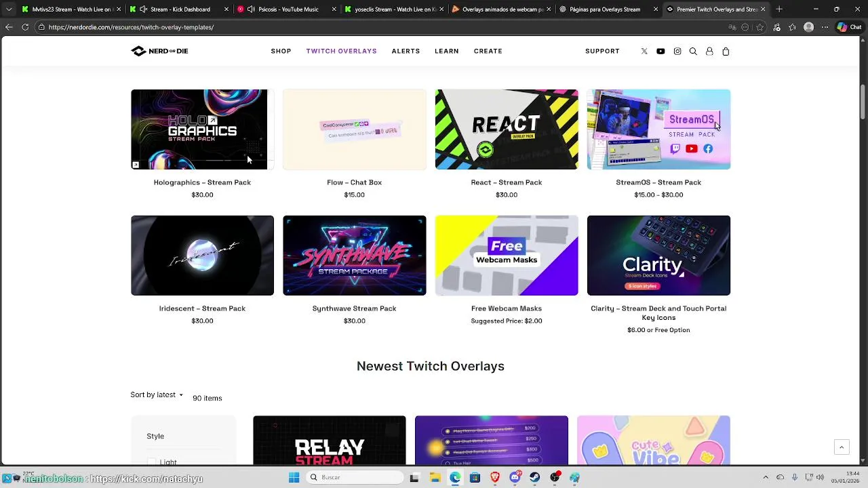Image resolution: width=868 pixels, height=488 pixels.
Task: Open the X (Twitter) social icon
Action: click(x=644, y=51)
